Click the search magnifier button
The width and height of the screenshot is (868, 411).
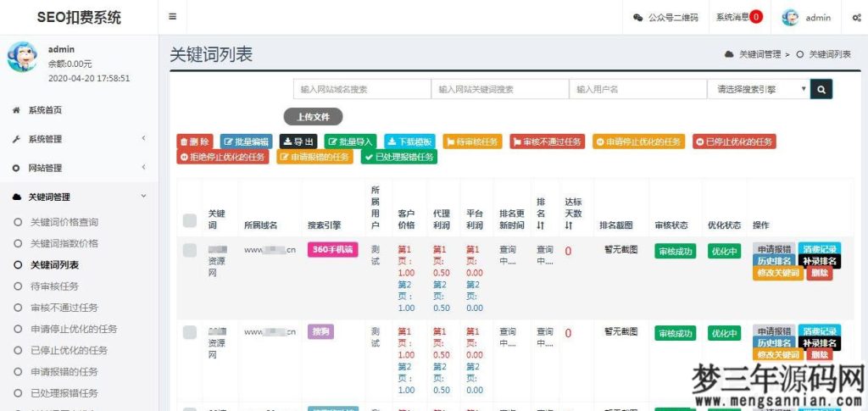821,88
